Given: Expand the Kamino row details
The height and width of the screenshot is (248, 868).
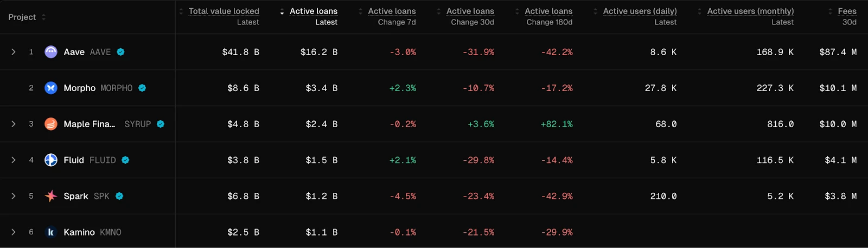Looking at the screenshot, I should coord(14,232).
